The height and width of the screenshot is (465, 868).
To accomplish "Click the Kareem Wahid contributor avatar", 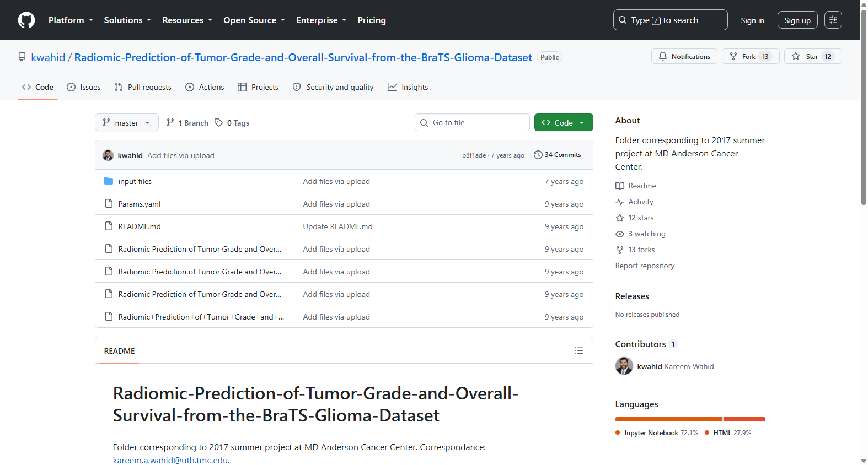I will click(x=624, y=366).
